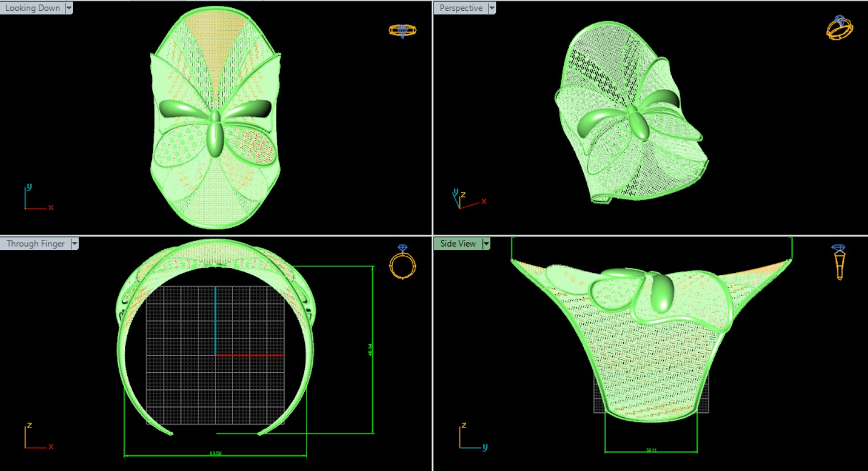This screenshot has width=868, height=471.
Task: Expand the Side View viewport menu arrow
Action: [x=486, y=244]
